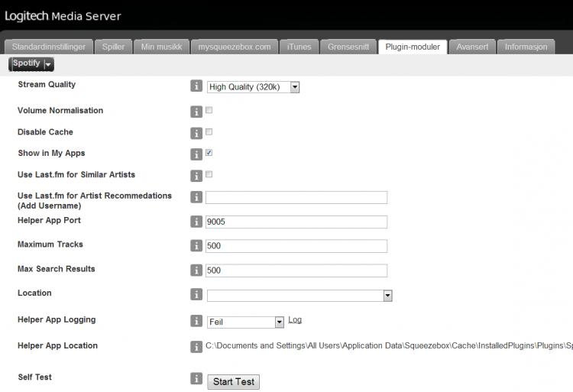The image size is (573, 392).
Task: Click info icon beside Helper App Location
Action: click(x=196, y=347)
